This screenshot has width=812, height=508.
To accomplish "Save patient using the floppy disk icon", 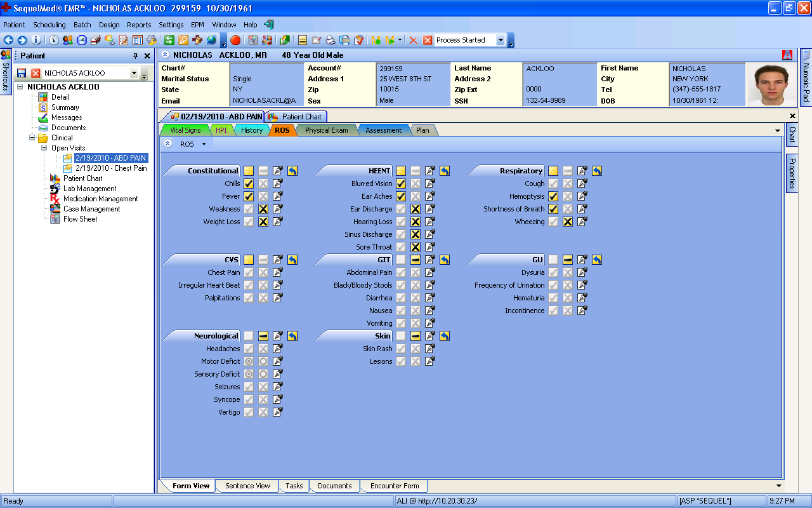I will pyautogui.click(x=22, y=73).
